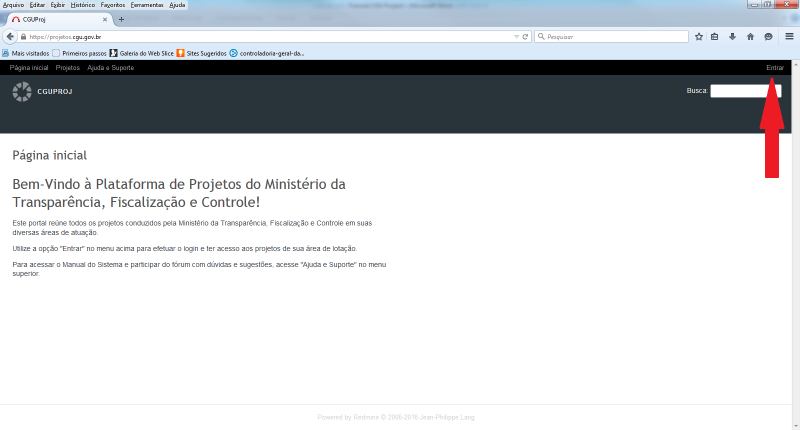The height and width of the screenshot is (430, 800).
Task: Open the bookmarks list clipboard icon
Action: tap(715, 36)
